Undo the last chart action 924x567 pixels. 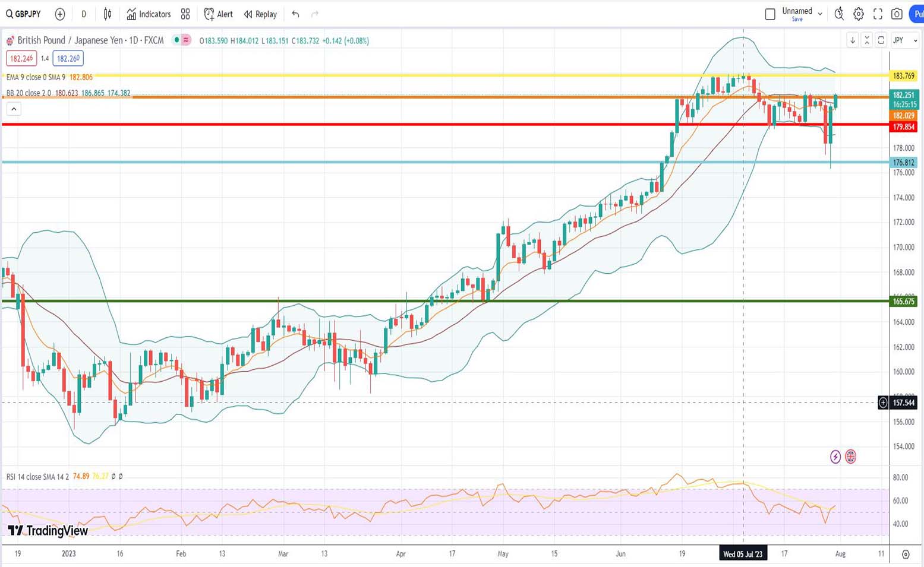295,14
